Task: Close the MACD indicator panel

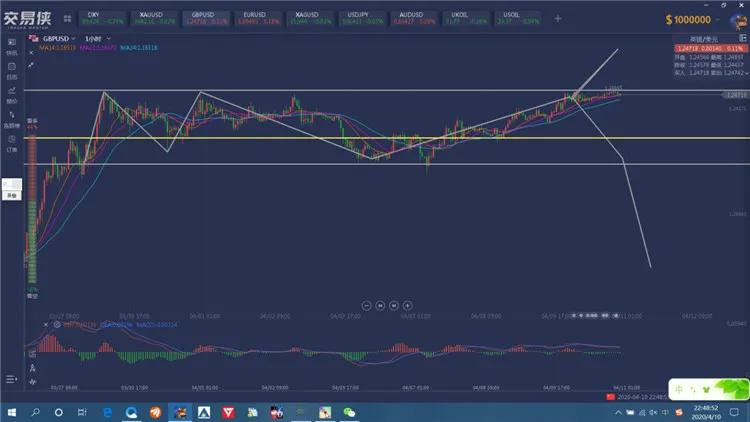Action: tap(46, 324)
